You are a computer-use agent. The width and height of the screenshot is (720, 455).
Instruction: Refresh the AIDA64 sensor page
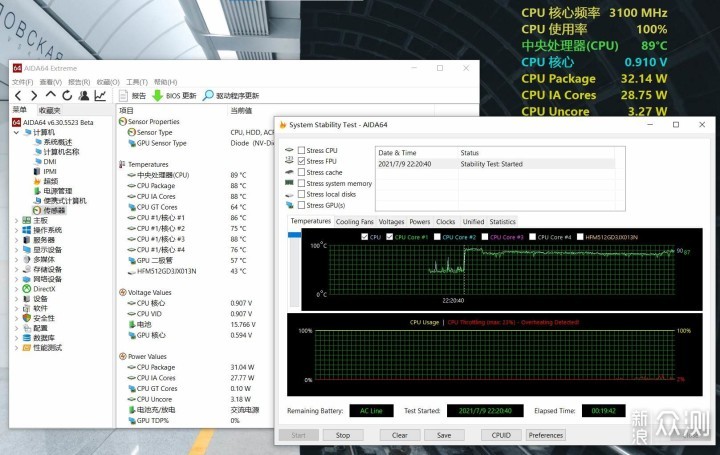coord(67,95)
